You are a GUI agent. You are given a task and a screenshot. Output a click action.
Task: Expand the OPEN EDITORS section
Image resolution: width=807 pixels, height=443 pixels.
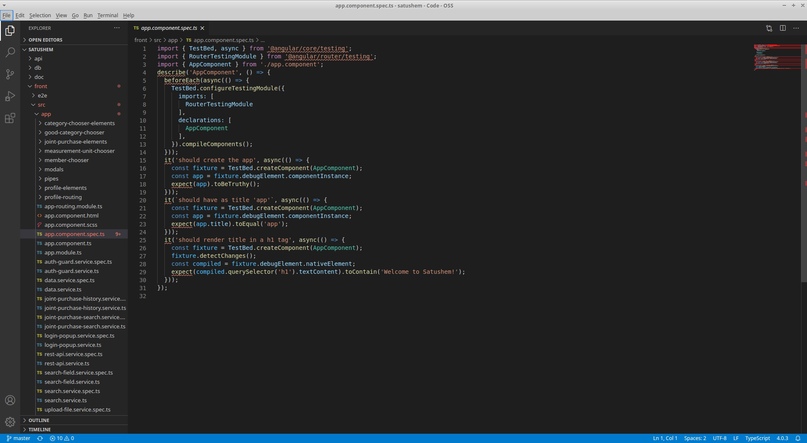pyautogui.click(x=45, y=40)
